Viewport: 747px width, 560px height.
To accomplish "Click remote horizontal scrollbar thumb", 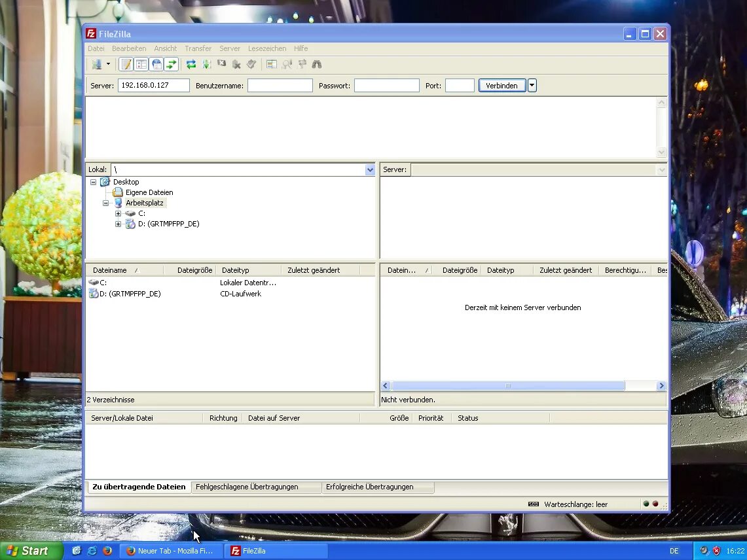I will click(508, 386).
